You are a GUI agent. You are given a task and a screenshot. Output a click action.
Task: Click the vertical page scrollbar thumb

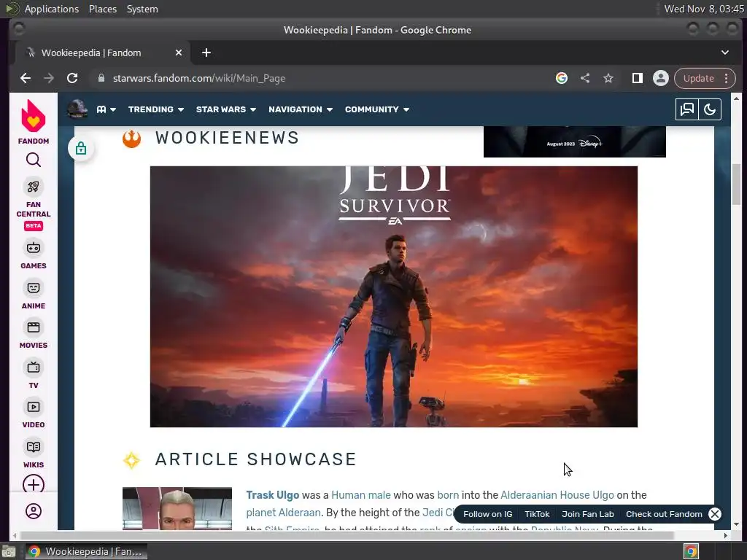(x=736, y=184)
